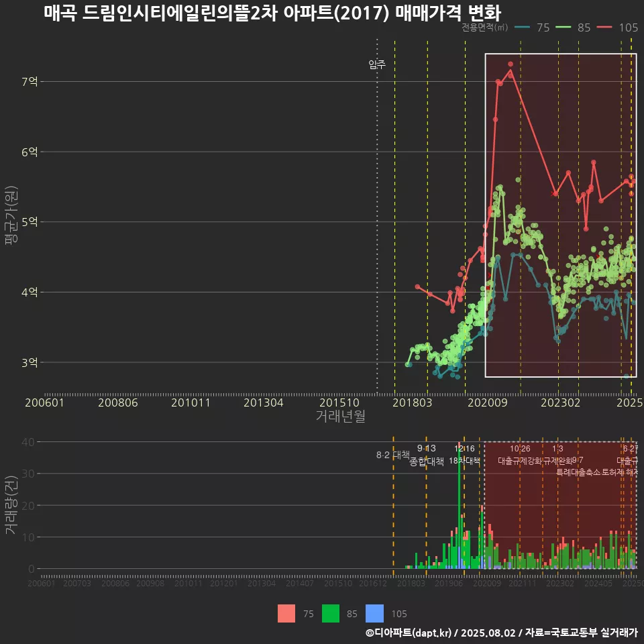Select the 105 red line legend entry at top
This screenshot has height=644, width=644.
click(617, 28)
